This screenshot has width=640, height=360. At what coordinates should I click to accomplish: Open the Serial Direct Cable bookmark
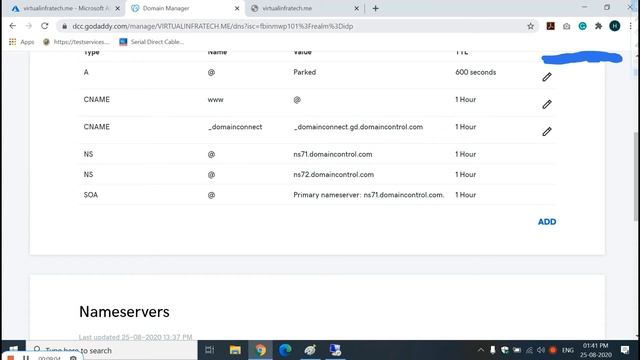tap(151, 42)
